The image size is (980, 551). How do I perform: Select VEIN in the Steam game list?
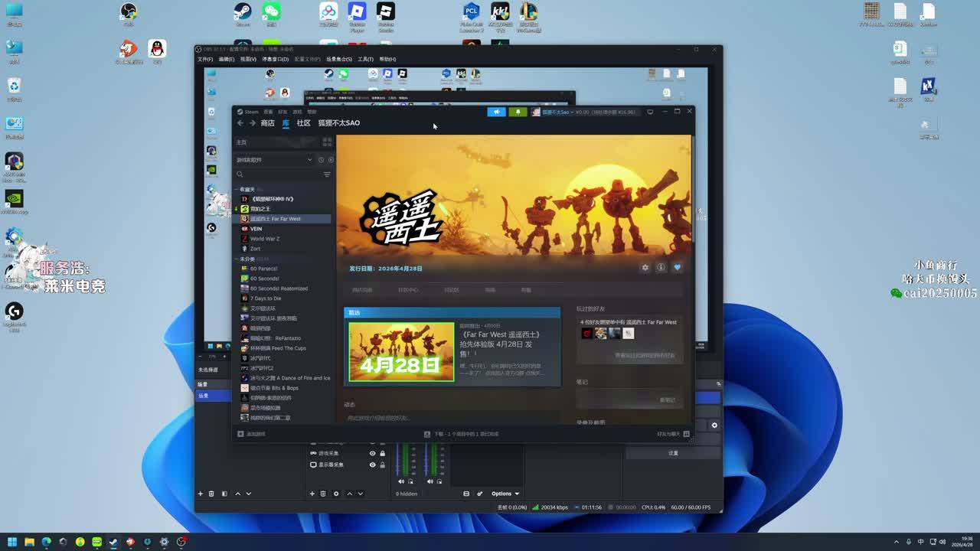tap(256, 229)
